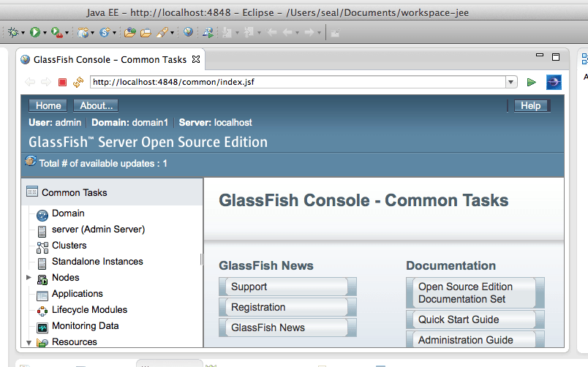This screenshot has height=367, width=588.
Task: Click the available updates icon
Action: coord(31,162)
